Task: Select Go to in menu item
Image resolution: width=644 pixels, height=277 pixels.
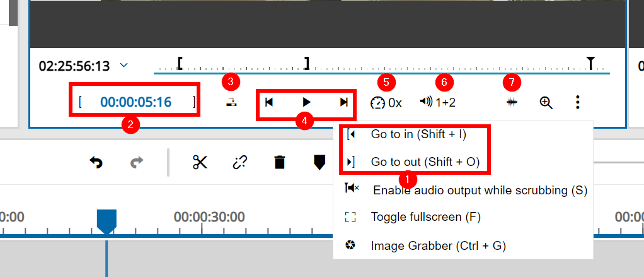Action: pos(418,134)
